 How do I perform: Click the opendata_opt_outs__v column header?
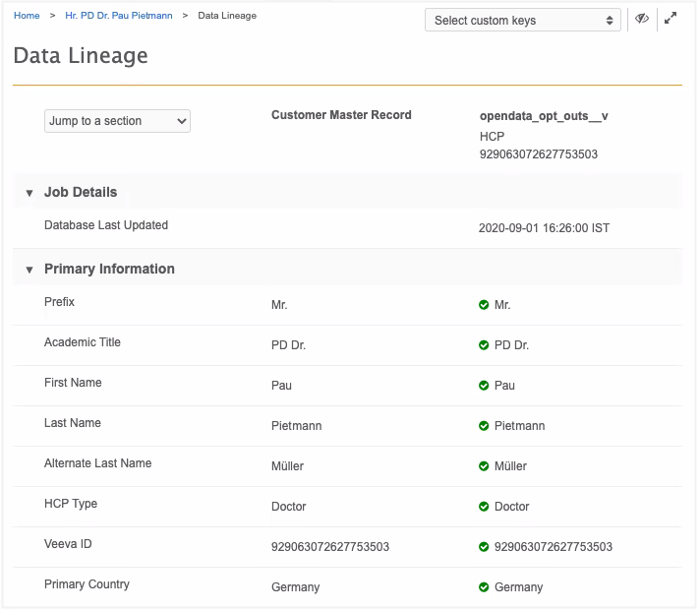[544, 116]
